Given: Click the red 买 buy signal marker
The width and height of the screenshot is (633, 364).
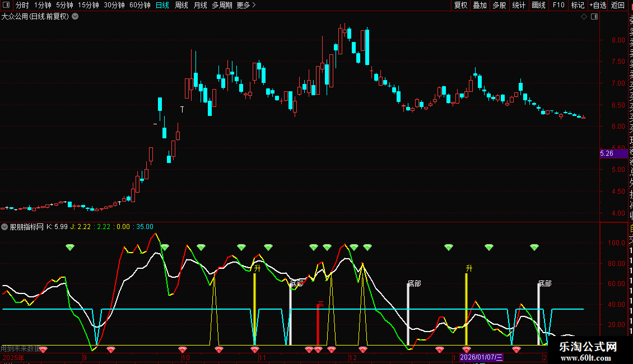Looking at the screenshot, I should coord(320,305).
